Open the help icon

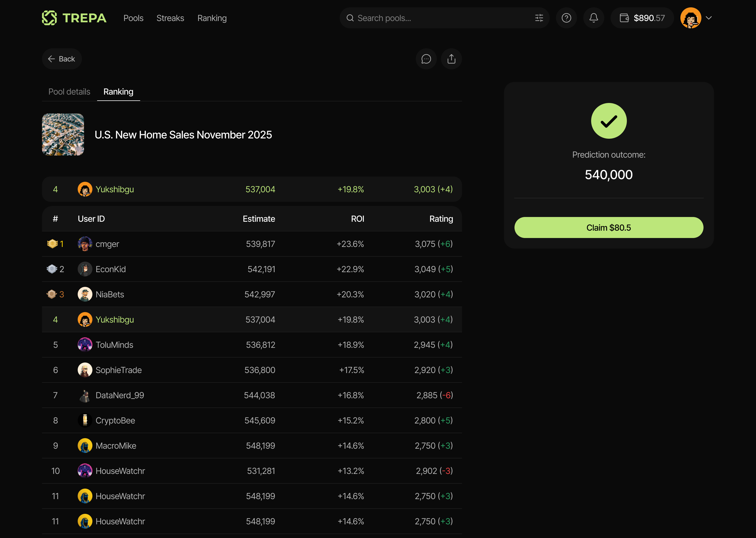coord(566,18)
